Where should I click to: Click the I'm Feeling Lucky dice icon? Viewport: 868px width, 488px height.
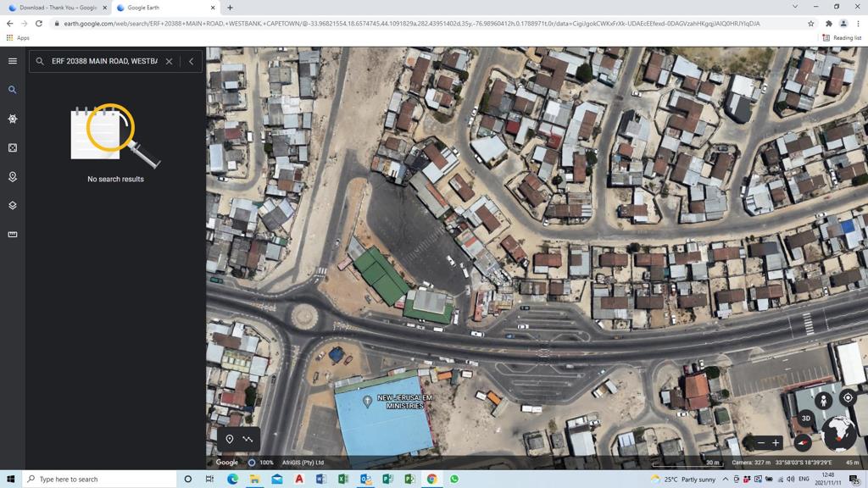(12, 147)
